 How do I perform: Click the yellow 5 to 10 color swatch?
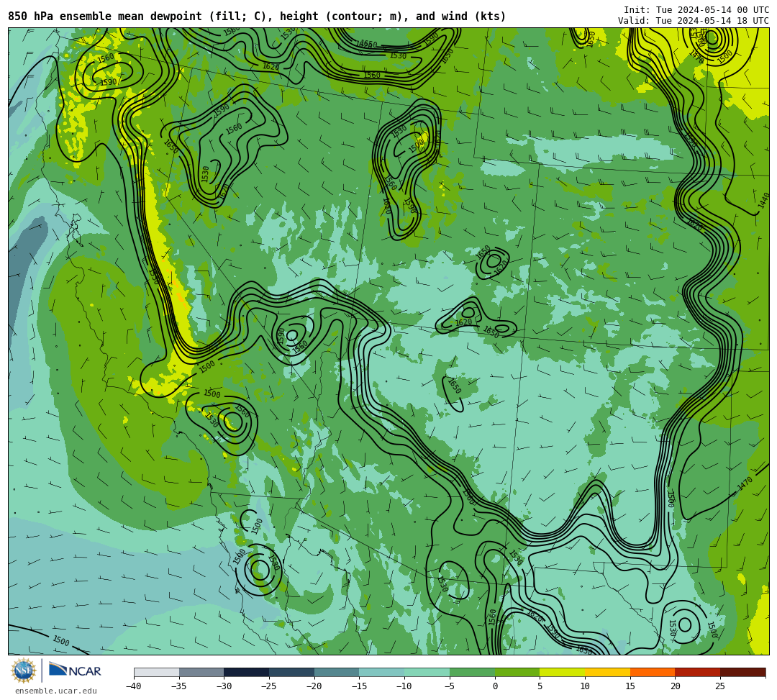pos(563,672)
